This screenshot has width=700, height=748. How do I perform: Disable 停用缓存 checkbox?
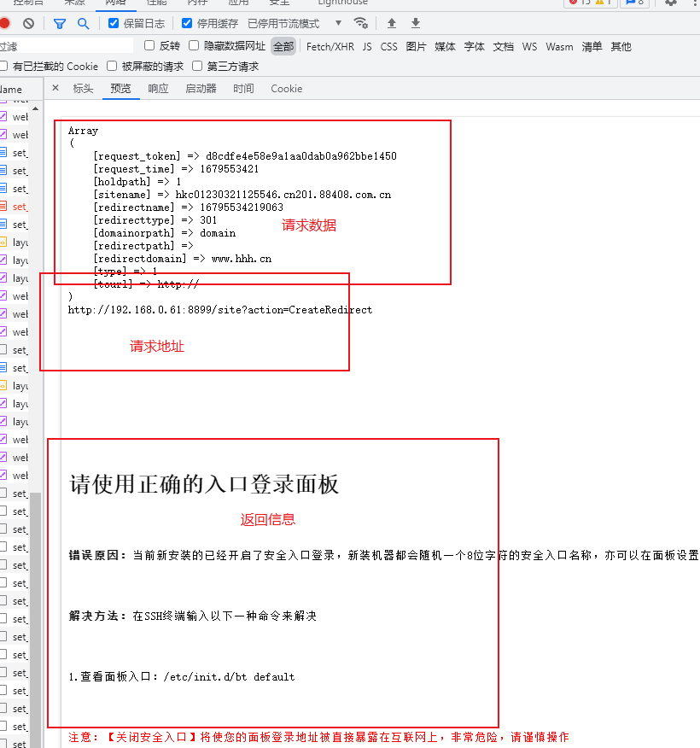186,23
